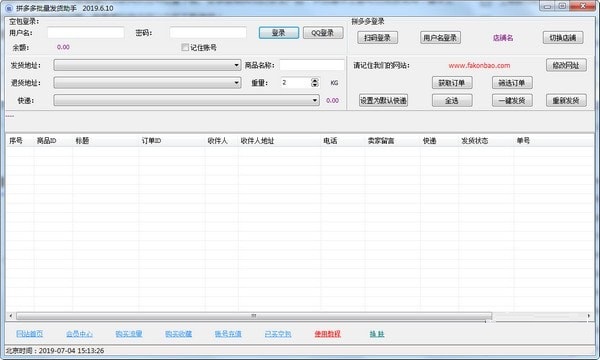Click the 用户名 input field

coord(86,33)
